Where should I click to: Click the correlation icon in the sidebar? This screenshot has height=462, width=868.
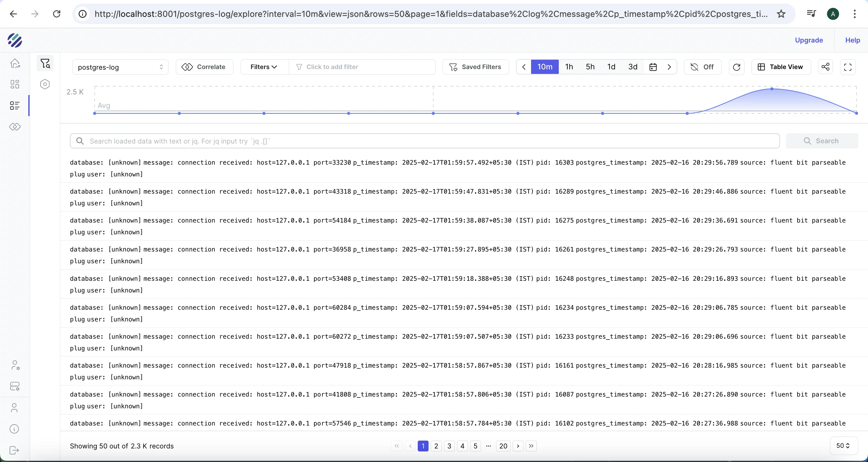(x=15, y=127)
